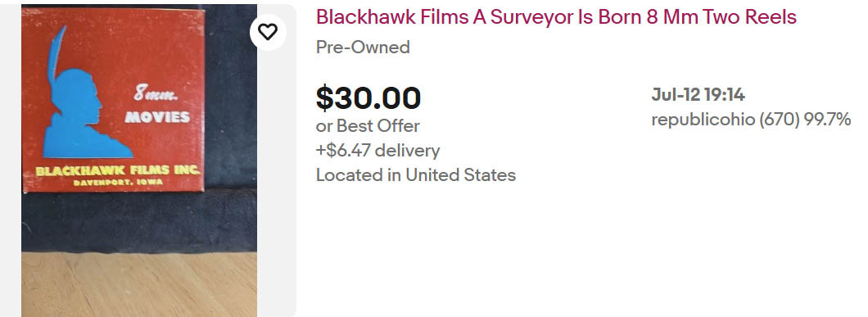The height and width of the screenshot is (317, 868).
Task: Open the Blackhawk Films A Surveyor Is Born listing
Action: pos(556,17)
